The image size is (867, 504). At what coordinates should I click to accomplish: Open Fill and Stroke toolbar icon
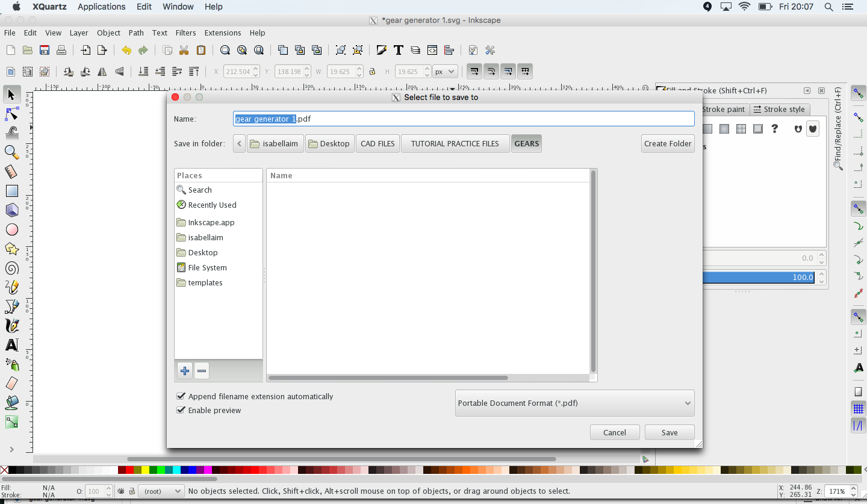click(x=381, y=50)
